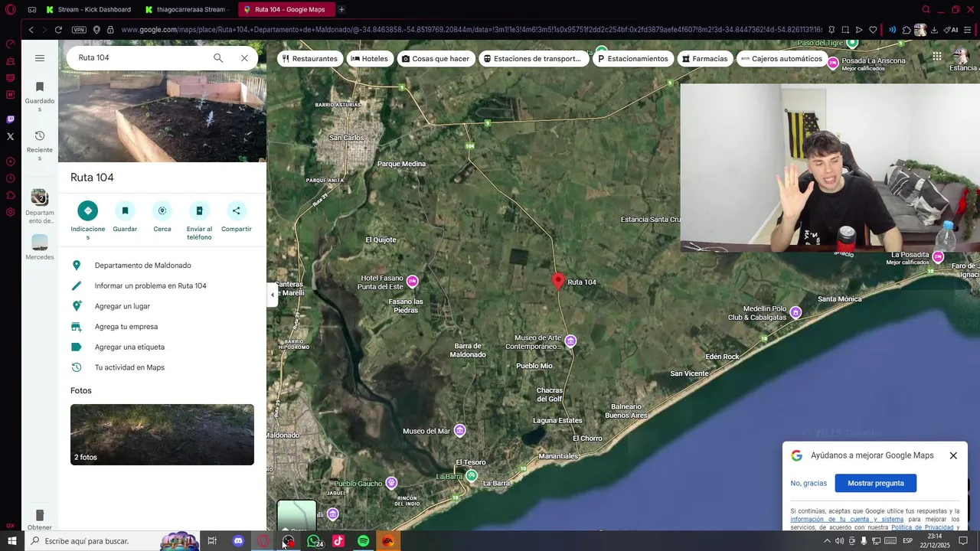The width and height of the screenshot is (980, 551).
Task: Select the Restaurantes category chip
Action: point(309,59)
